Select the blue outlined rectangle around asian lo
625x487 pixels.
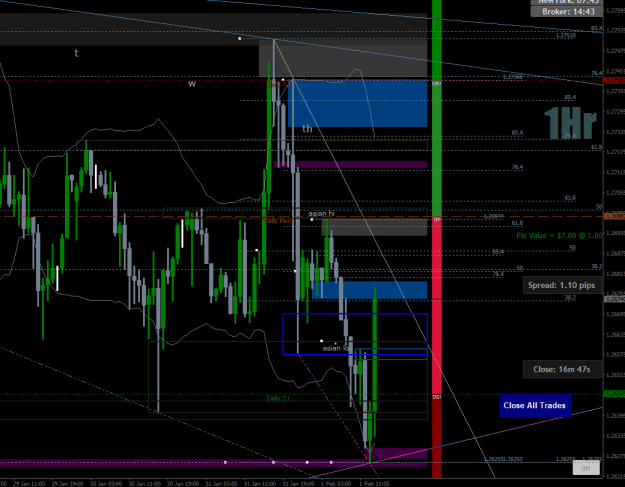[355, 334]
